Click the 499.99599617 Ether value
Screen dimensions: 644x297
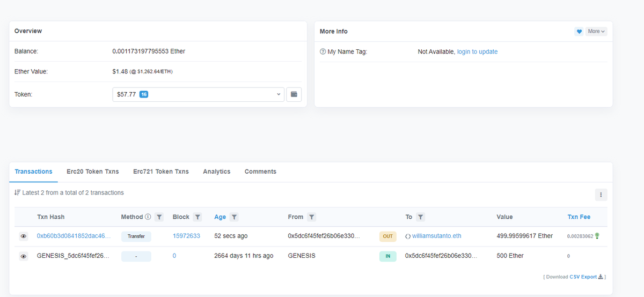pyautogui.click(x=525, y=236)
